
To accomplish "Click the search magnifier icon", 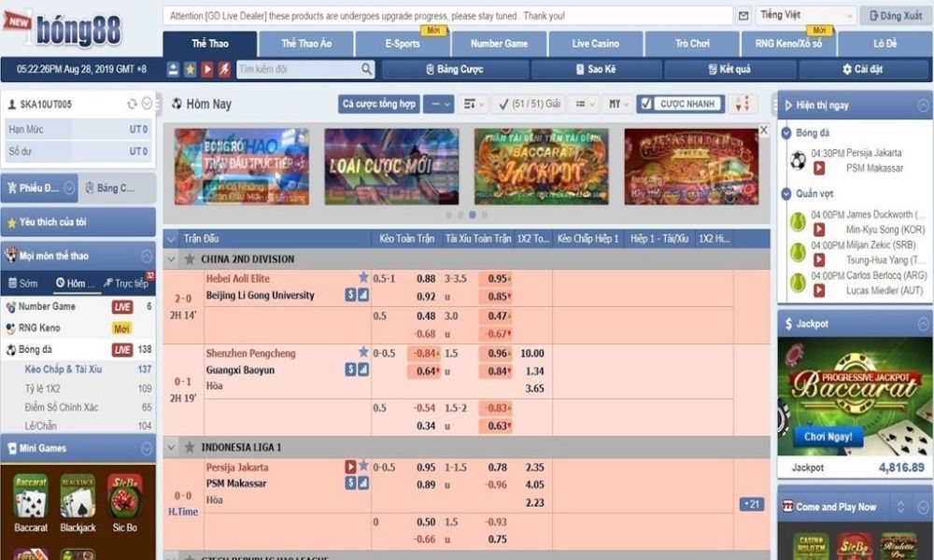I will [x=366, y=69].
